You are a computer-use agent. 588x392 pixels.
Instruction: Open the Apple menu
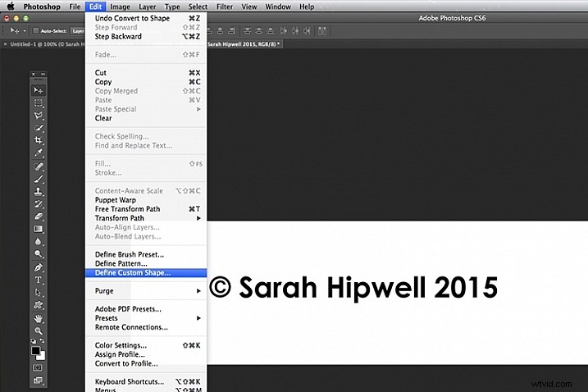click(x=11, y=7)
